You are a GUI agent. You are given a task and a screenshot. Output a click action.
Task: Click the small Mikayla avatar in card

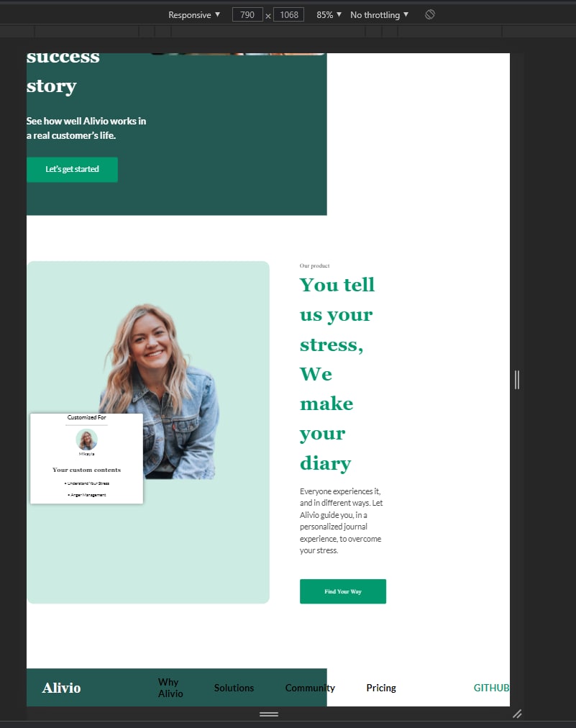tap(87, 440)
